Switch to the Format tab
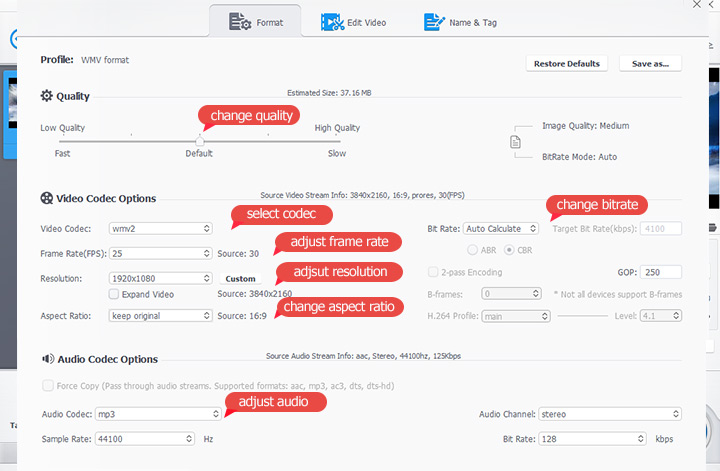720x471 pixels. click(x=255, y=22)
